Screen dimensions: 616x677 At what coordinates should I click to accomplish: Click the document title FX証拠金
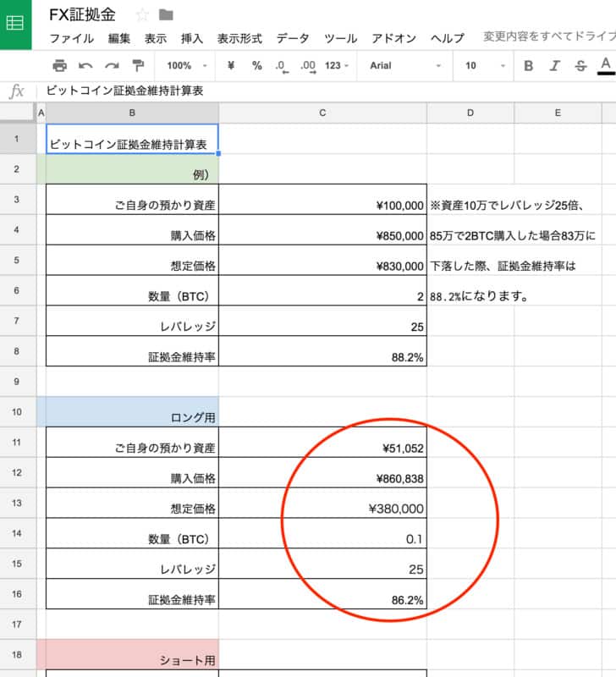pos(82,14)
